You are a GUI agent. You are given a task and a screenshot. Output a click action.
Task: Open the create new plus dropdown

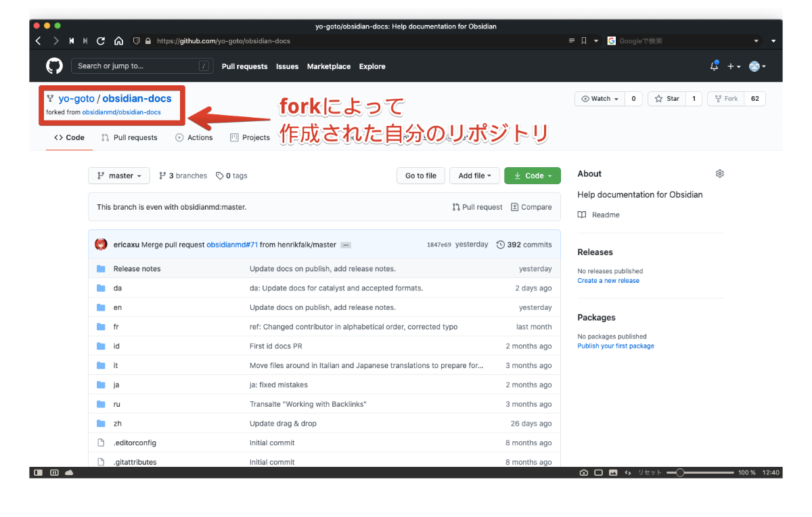click(x=734, y=66)
